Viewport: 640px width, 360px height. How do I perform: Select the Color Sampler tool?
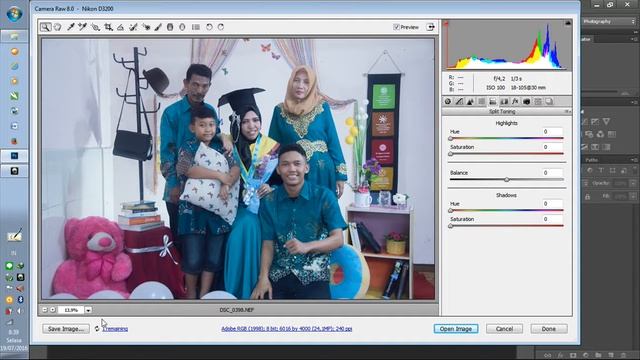click(82, 27)
